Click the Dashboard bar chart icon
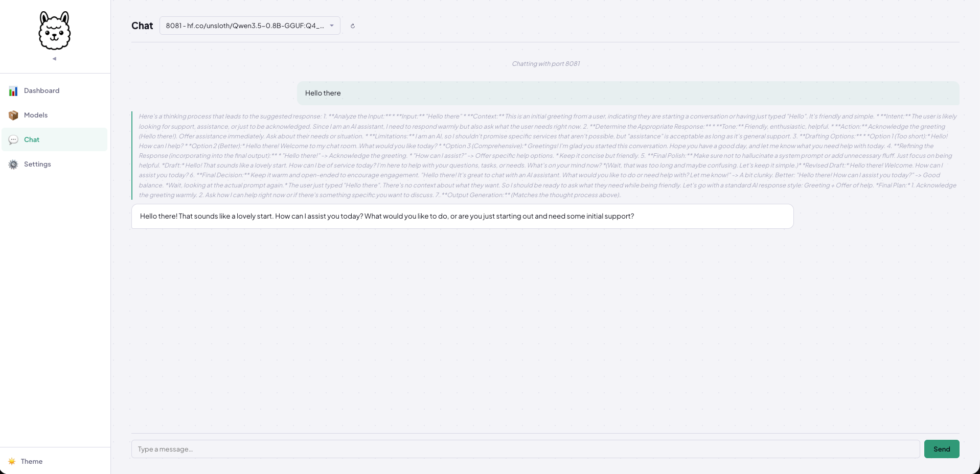Viewport: 980px width, 474px height. pyautogui.click(x=13, y=91)
